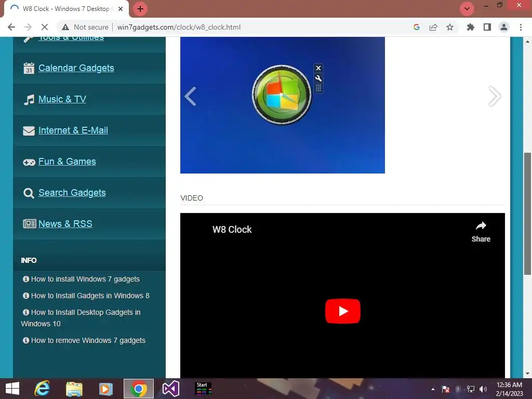Click the scrollbar up arrow
The image size is (532, 399).
(527, 42)
